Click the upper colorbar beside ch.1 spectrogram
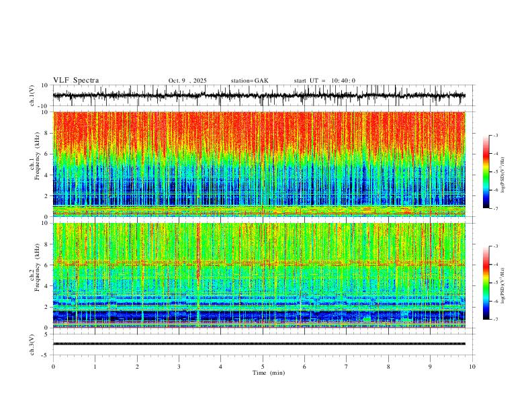The width and height of the screenshot is (532, 411). [486, 172]
